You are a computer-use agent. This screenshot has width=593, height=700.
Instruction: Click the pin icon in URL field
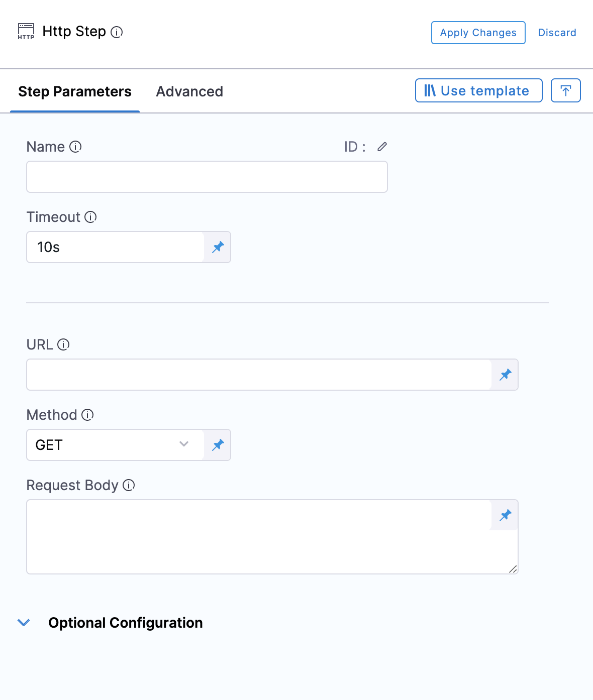click(505, 375)
